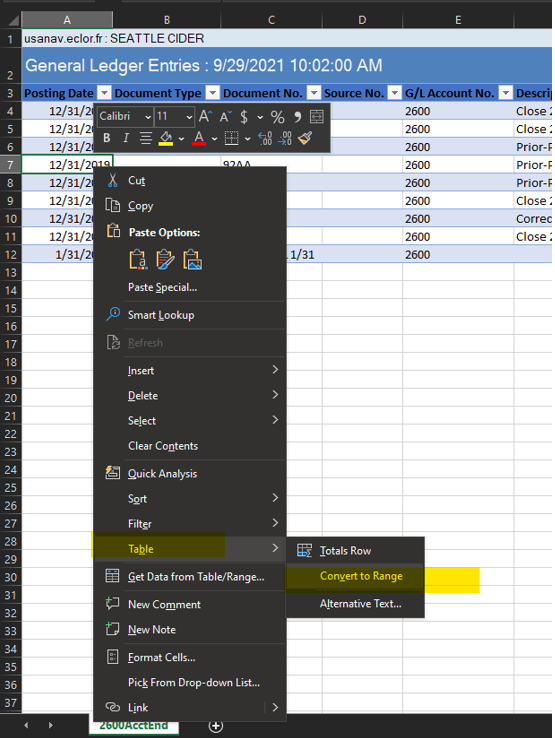Increase font size in mini toolbar
This screenshot has width=555, height=738.
click(x=205, y=116)
